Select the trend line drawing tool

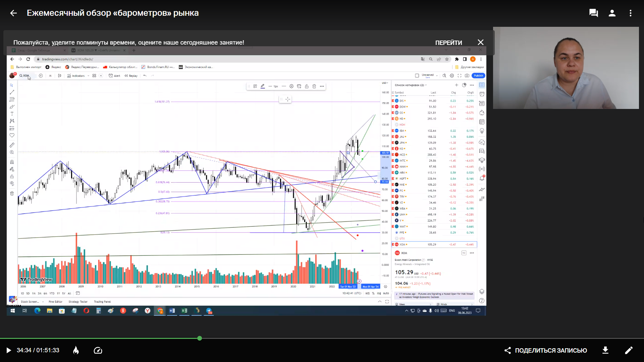(12, 92)
